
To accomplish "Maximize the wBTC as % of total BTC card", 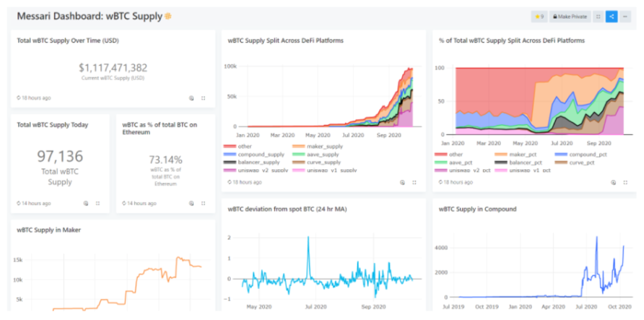I will click(203, 203).
